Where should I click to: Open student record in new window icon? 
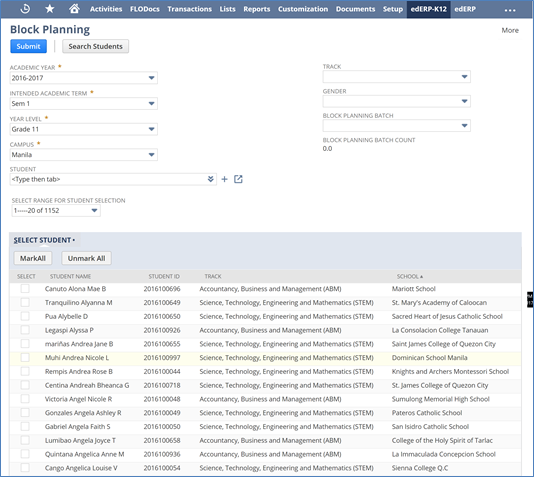click(x=238, y=179)
